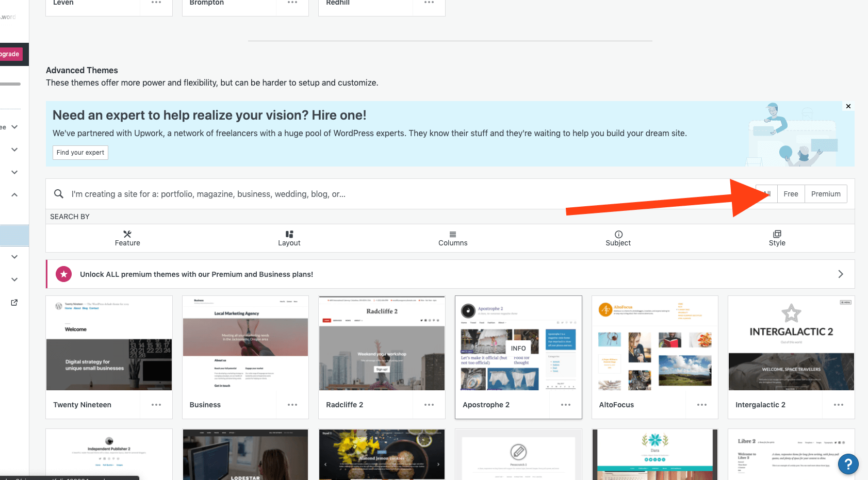Collapse the sidebar section with up chevron

point(14,195)
